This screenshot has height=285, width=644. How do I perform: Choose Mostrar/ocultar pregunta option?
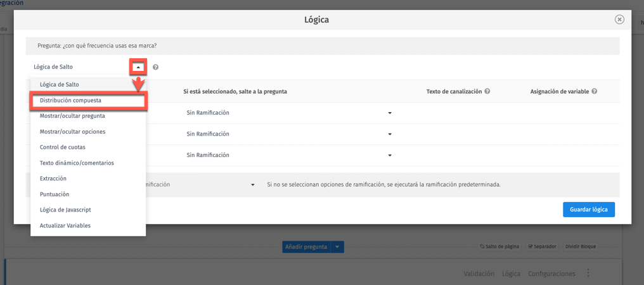pos(72,116)
